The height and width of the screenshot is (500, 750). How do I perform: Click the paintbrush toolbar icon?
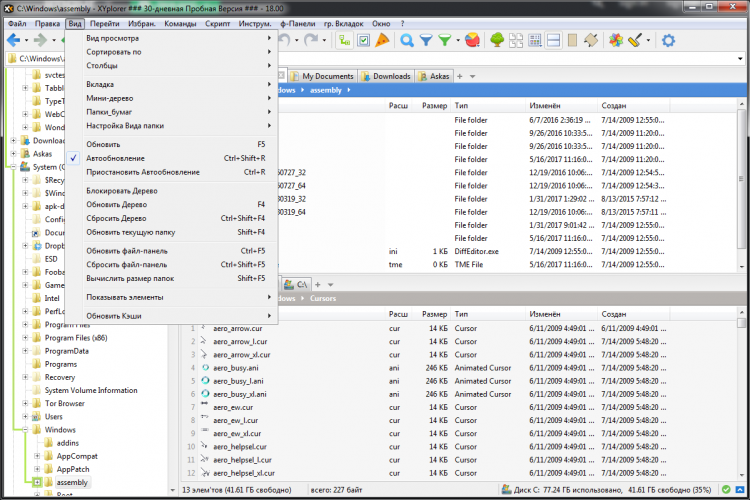point(635,41)
